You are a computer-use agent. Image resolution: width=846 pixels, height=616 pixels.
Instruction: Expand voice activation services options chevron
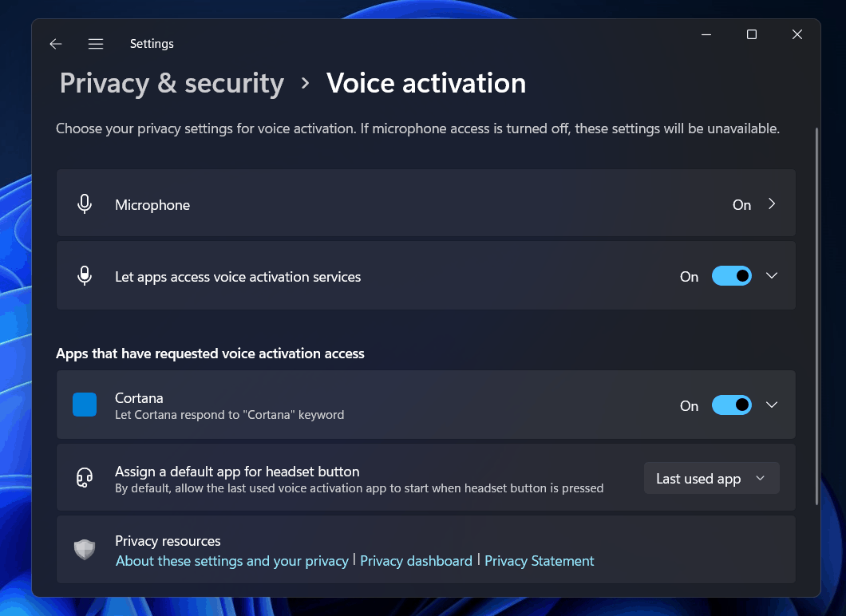(772, 276)
